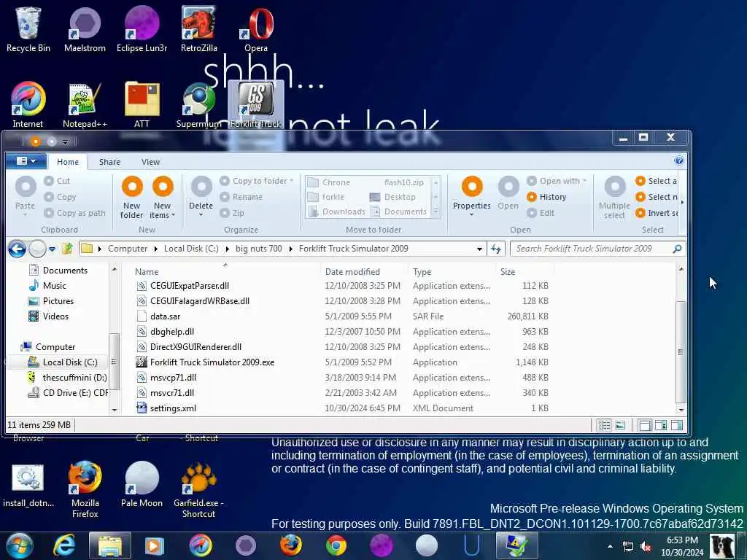Sort by the Date modified column header
The image size is (747, 560).
pyautogui.click(x=365, y=272)
